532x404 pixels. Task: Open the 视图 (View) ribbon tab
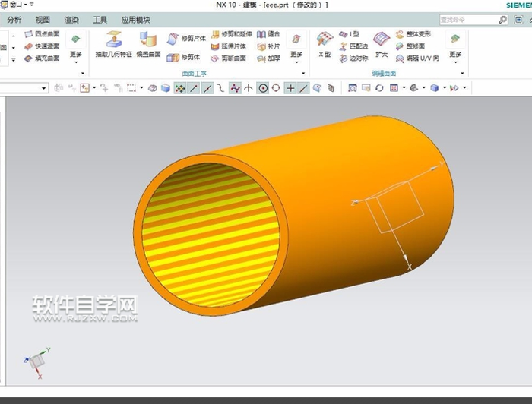43,20
